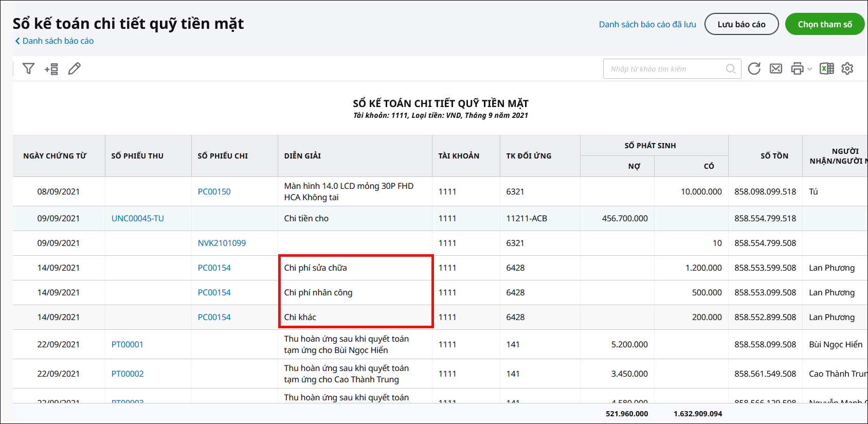868x424 pixels.
Task: Open report settings gear
Action: tap(847, 69)
